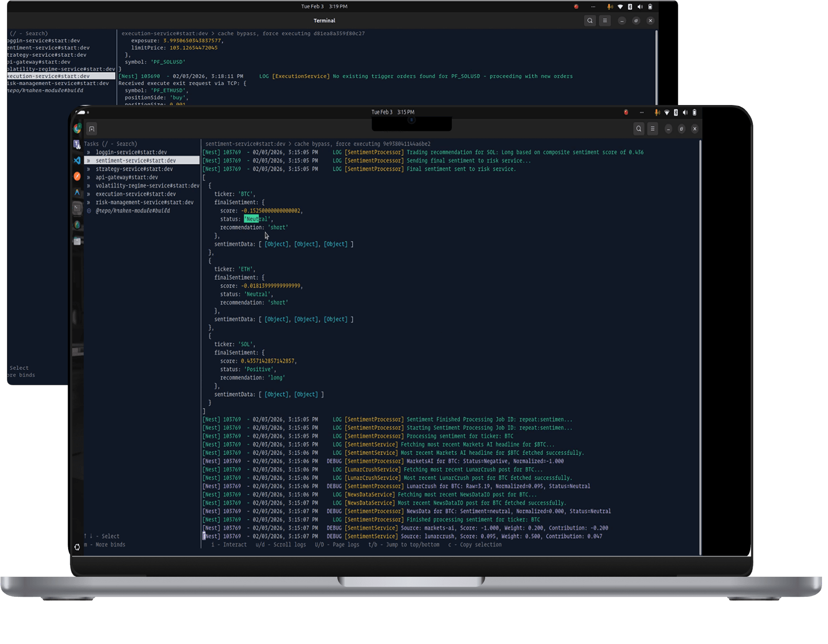Select sentiment-service#start:dev task in front window
Screen dimensions: 828x644
click(x=142, y=161)
